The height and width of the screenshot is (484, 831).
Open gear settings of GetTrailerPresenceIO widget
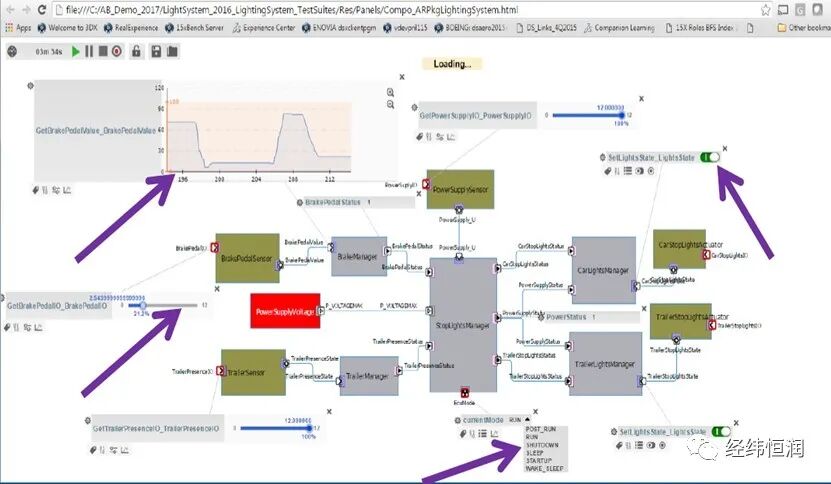point(88,420)
